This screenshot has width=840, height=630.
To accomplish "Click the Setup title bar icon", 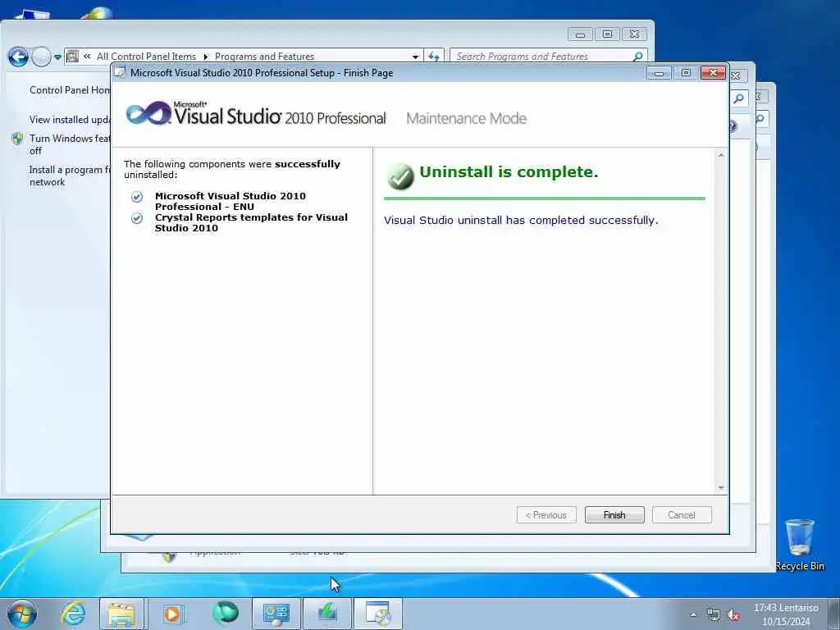I will 121,73.
